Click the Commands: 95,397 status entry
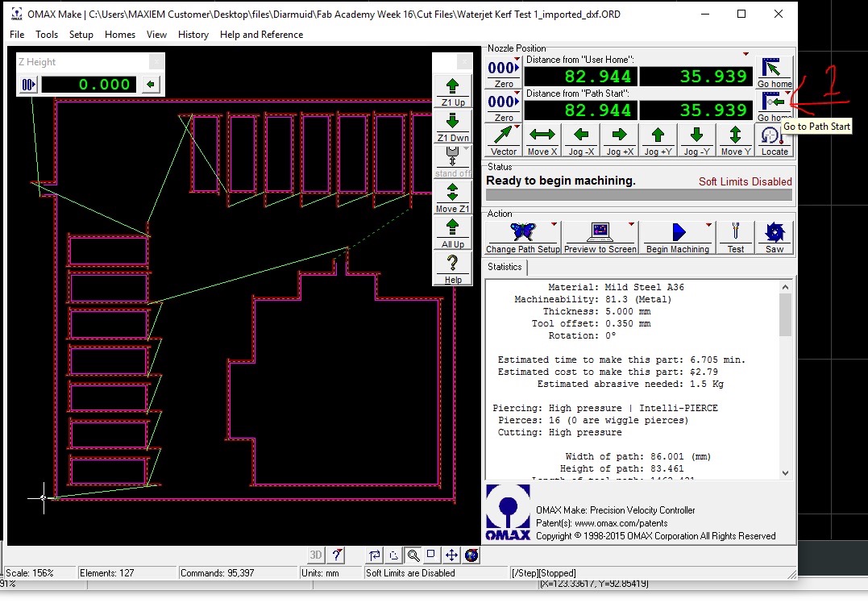 238,573
